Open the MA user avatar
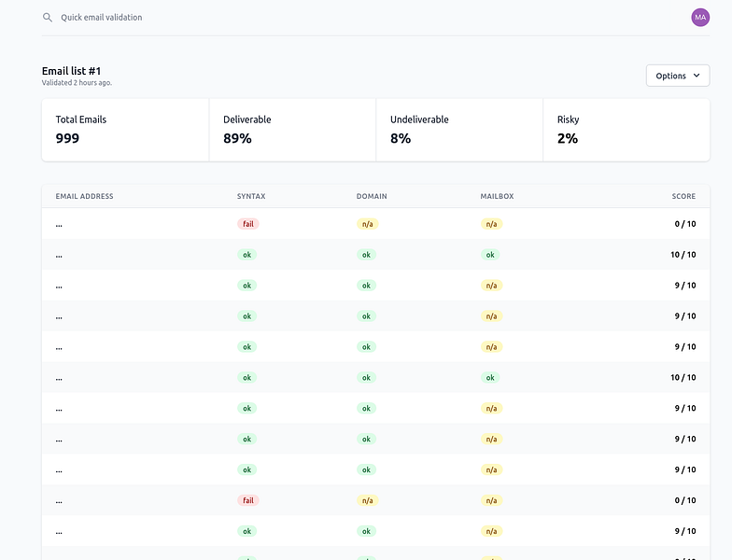732x560 pixels. 700,17
